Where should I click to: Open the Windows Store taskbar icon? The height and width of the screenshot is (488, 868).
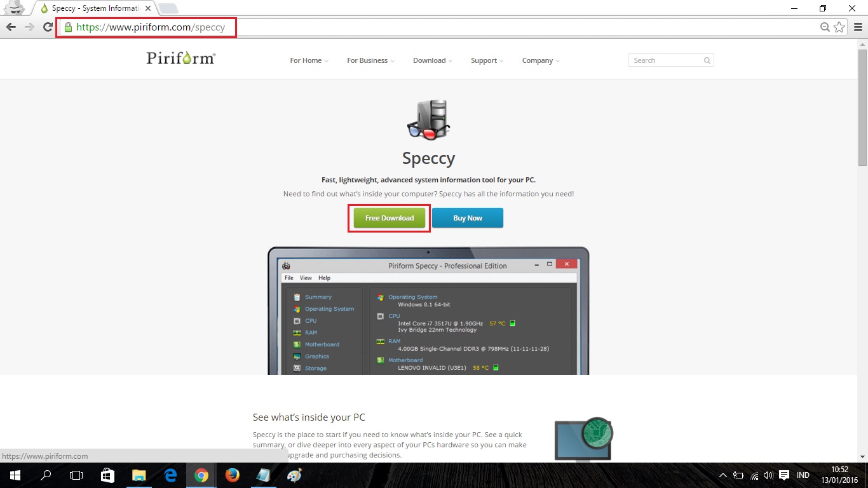tap(108, 475)
